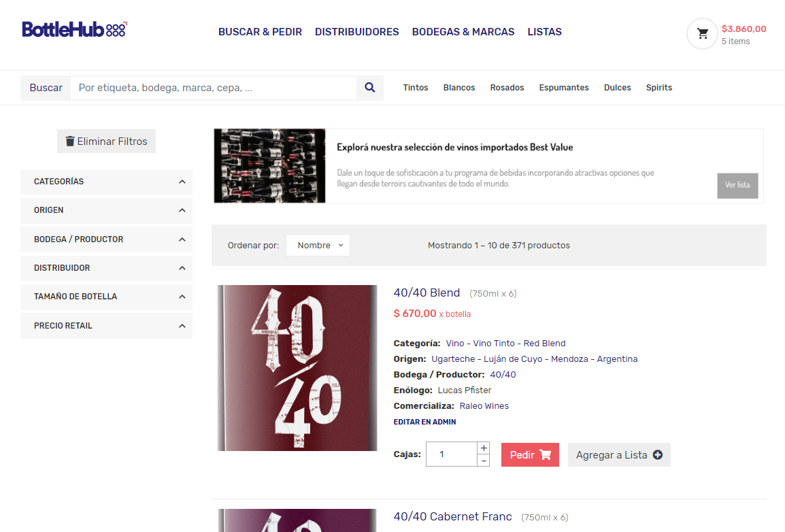Expand the BODEGA / PRODUCTOR filter
785x532 pixels.
click(106, 239)
